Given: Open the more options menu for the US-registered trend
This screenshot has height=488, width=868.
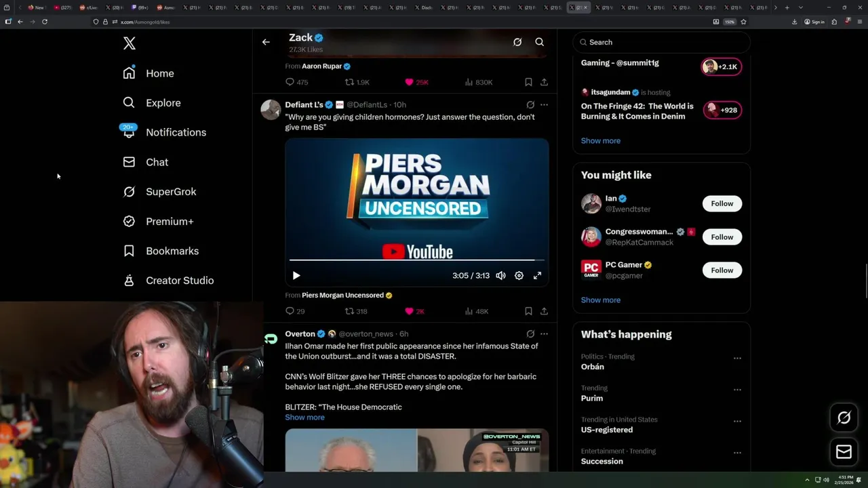Looking at the screenshot, I should (737, 421).
